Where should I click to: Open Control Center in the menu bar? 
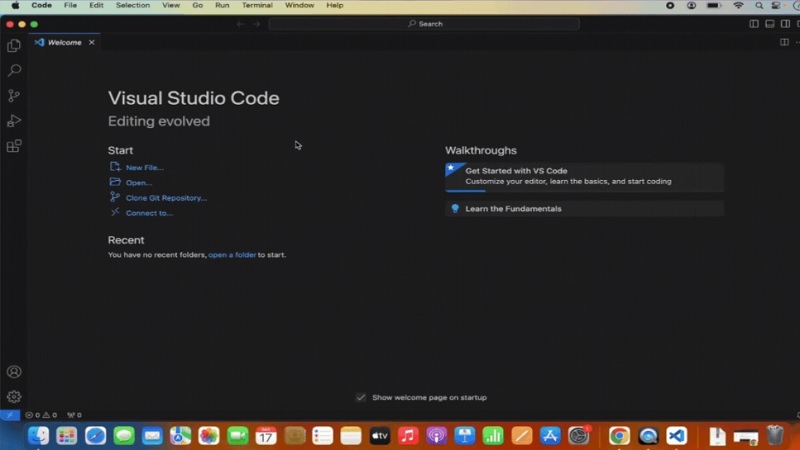[x=776, y=6]
